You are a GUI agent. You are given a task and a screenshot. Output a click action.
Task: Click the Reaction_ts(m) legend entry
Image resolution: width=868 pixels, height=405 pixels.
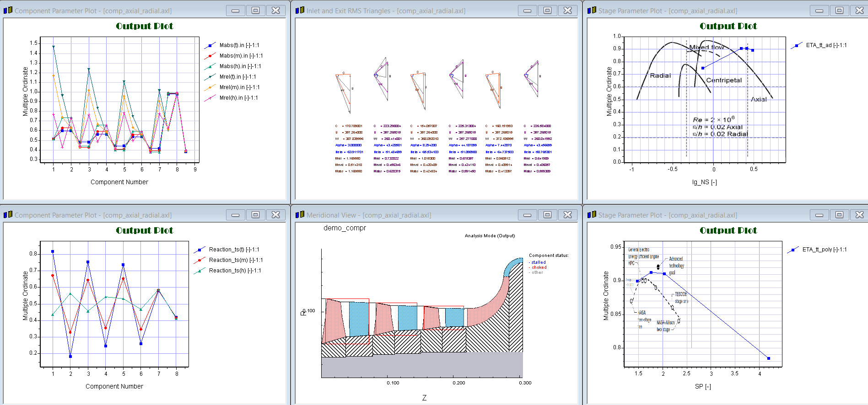[236, 260]
